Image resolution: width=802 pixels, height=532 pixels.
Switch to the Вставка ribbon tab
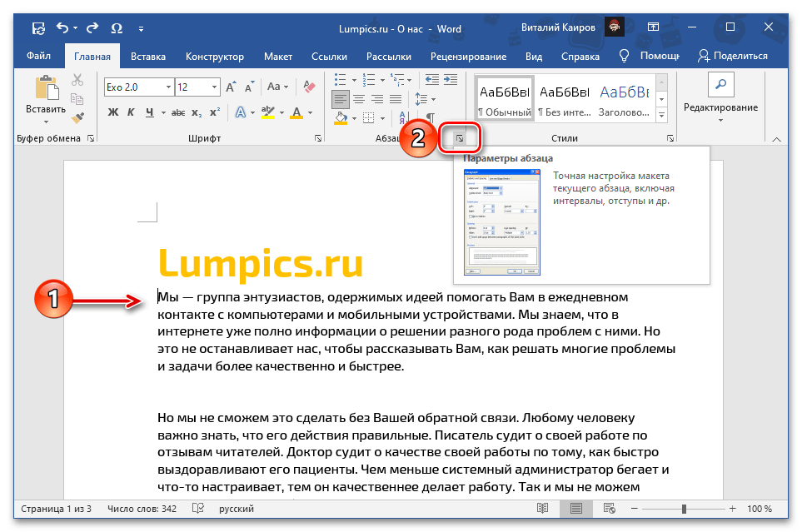(147, 56)
